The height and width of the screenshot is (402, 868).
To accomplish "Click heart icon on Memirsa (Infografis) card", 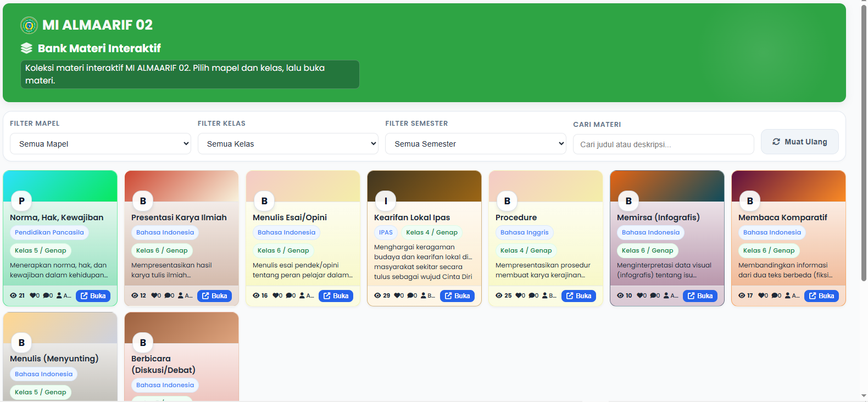I will pyautogui.click(x=639, y=295).
